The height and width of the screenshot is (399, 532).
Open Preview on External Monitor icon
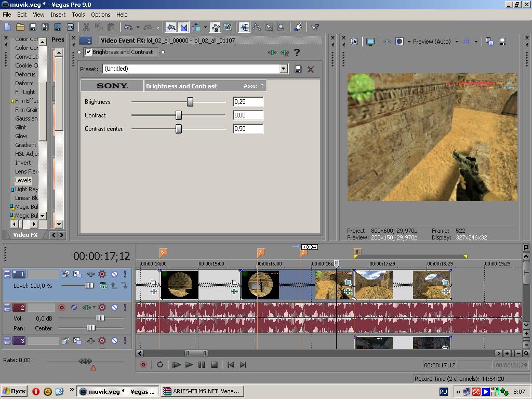(x=370, y=42)
